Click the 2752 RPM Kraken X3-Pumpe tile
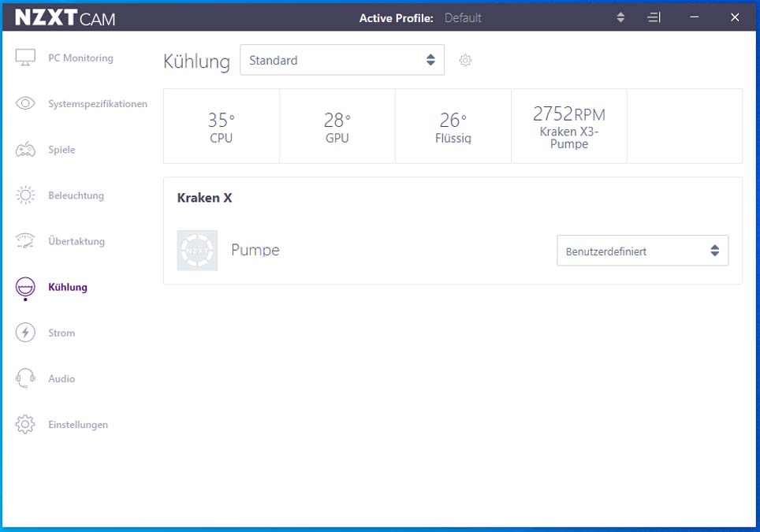The width and height of the screenshot is (760, 532). (569, 126)
